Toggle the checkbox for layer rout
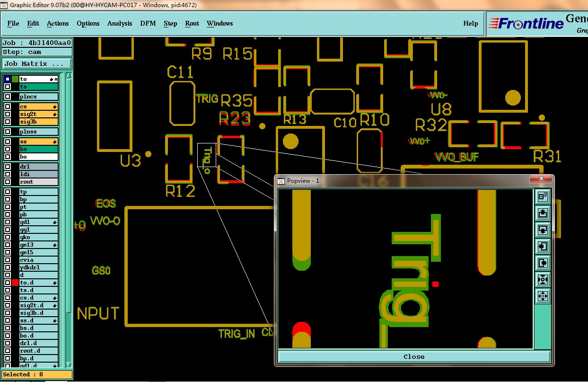This screenshot has height=382, width=588. coord(8,182)
